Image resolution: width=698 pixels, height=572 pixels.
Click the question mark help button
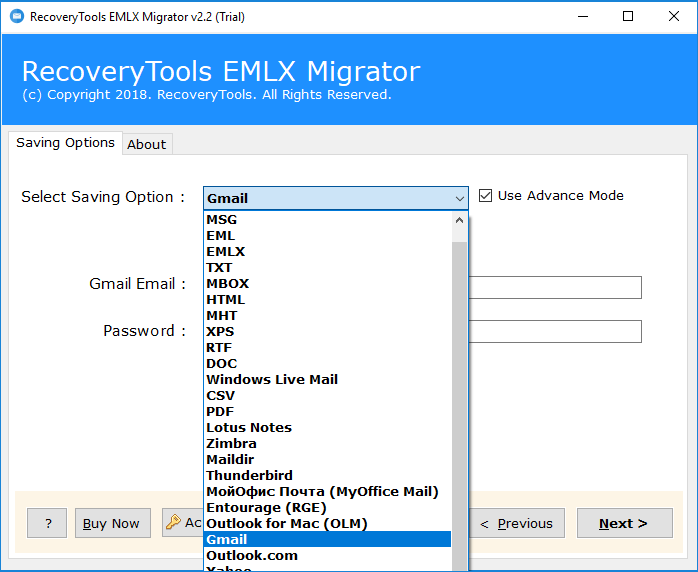(x=47, y=523)
